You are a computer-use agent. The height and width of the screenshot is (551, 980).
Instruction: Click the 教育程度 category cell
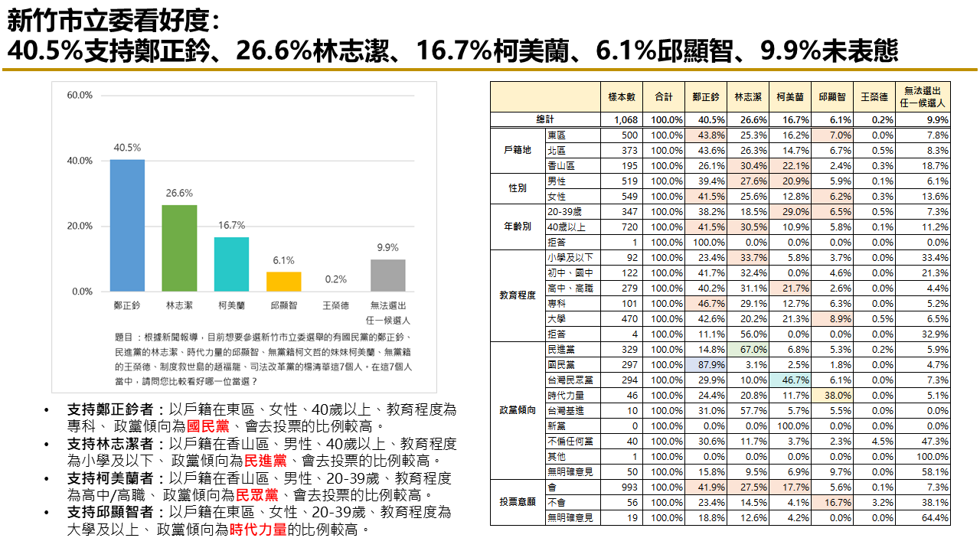[518, 295]
